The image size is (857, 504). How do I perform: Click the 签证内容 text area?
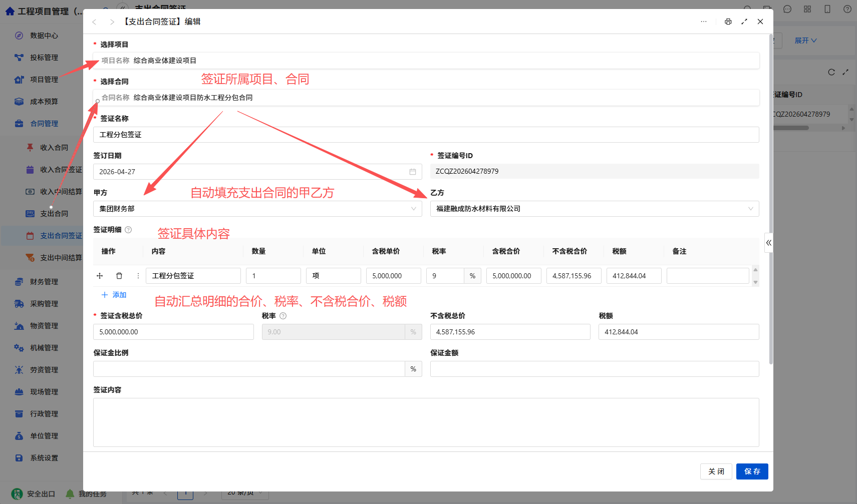(426, 422)
